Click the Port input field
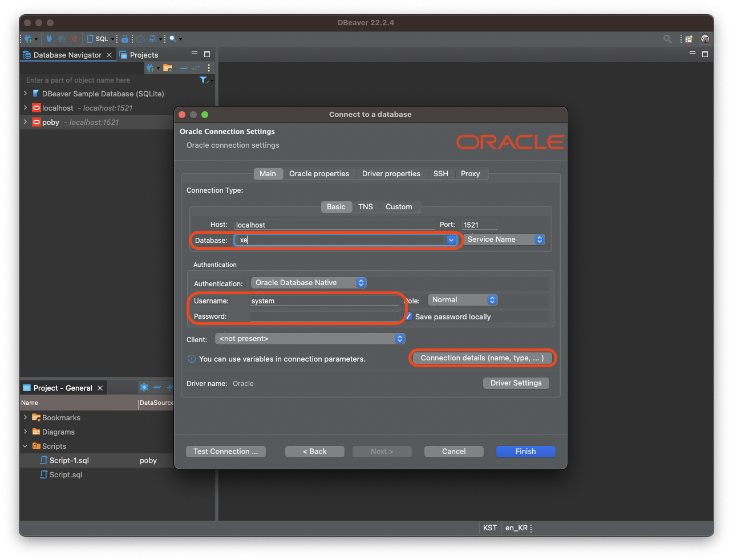 pos(479,225)
